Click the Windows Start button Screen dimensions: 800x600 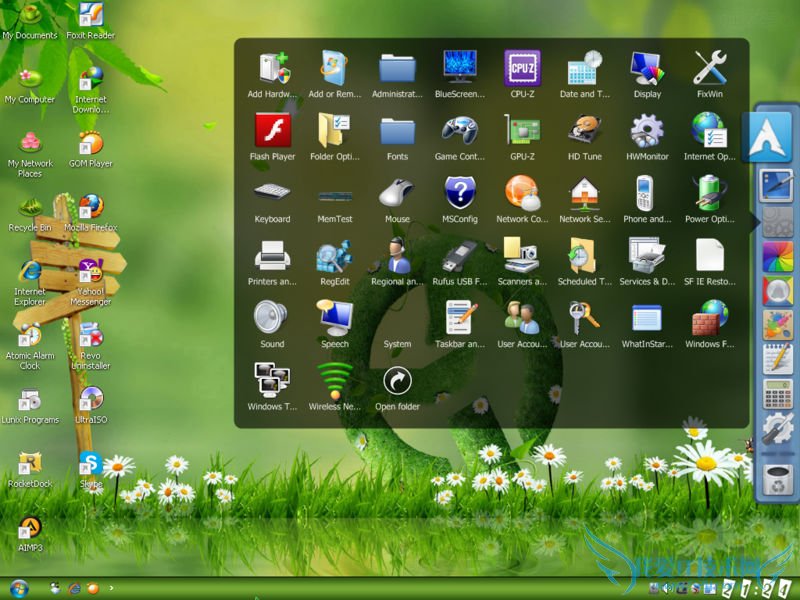18,587
